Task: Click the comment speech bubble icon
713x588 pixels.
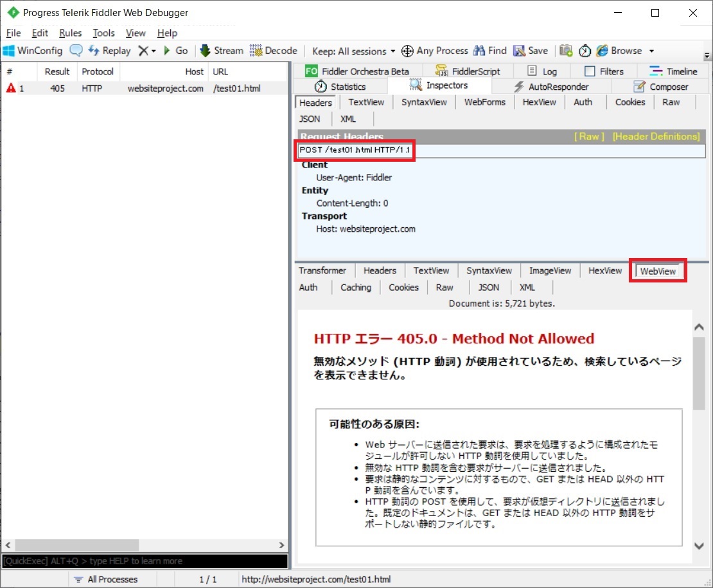Action: pyautogui.click(x=76, y=51)
